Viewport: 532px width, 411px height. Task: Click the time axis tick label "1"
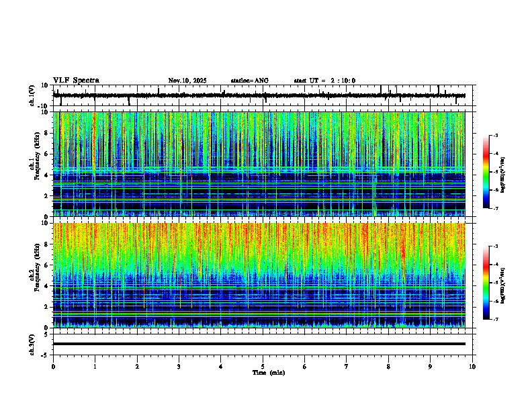click(95, 367)
